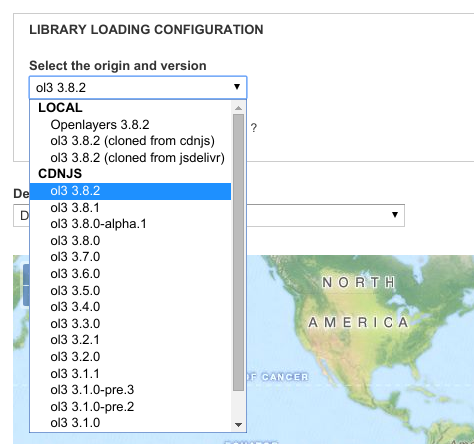
Task: Click the North America map area
Action: coord(358,302)
